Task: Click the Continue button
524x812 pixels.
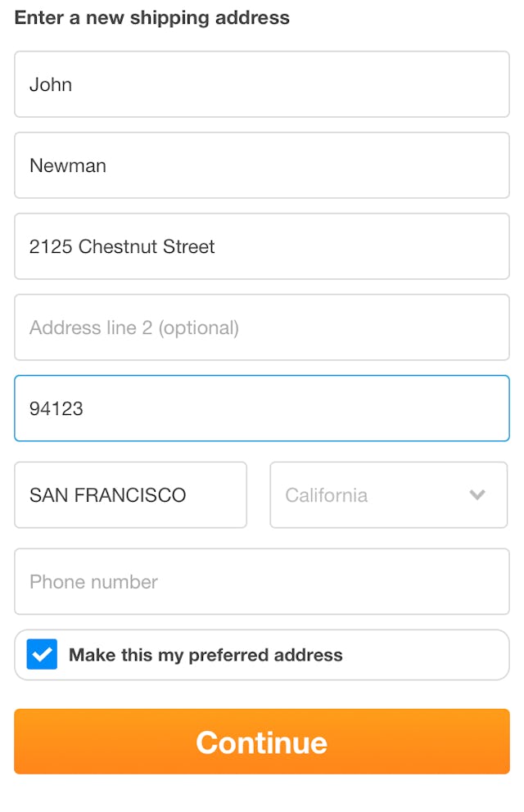Action: click(x=262, y=742)
